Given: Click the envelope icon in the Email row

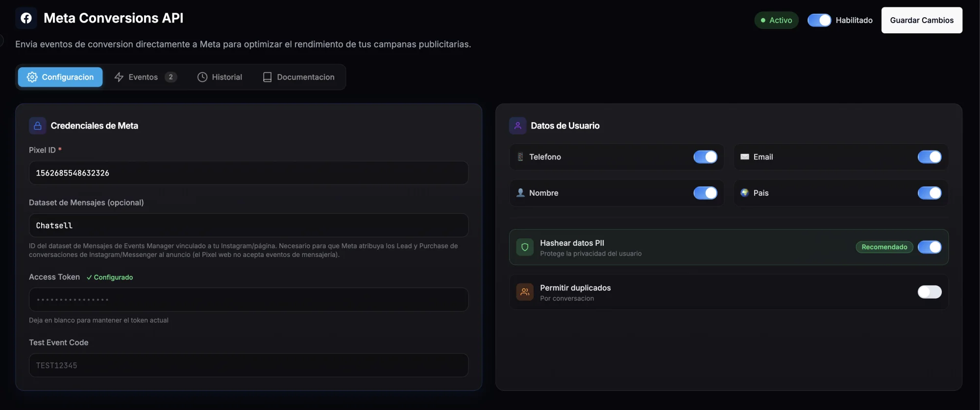Looking at the screenshot, I should coord(745,157).
